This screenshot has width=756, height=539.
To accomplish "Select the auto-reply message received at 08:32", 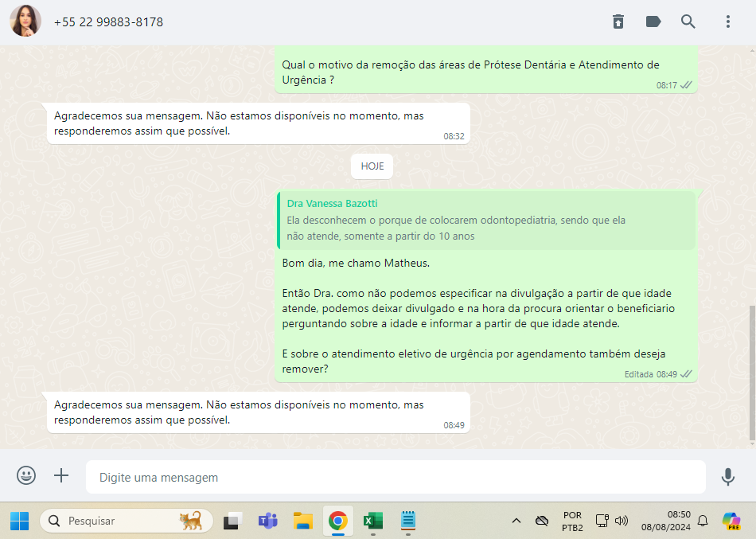I will pyautogui.click(x=259, y=123).
